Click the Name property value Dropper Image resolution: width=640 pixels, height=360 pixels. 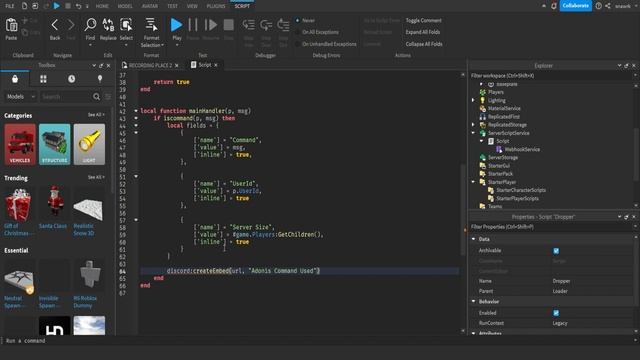pyautogui.click(x=561, y=281)
